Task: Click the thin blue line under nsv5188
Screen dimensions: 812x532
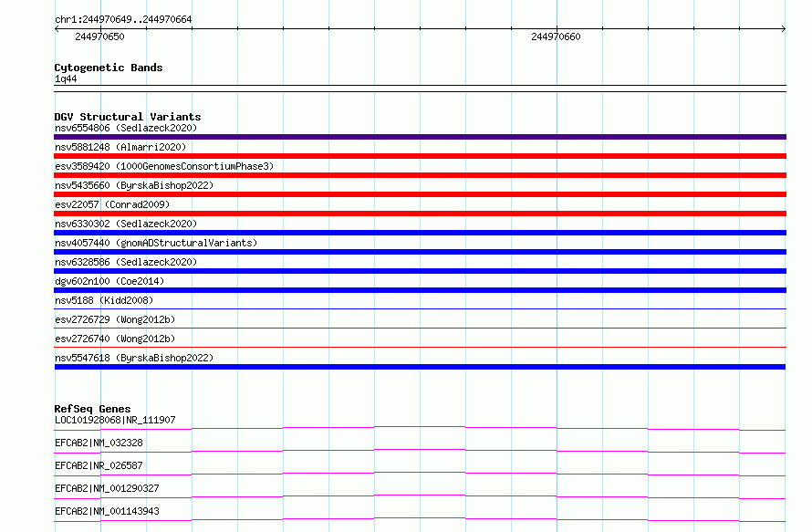Action: (x=420, y=308)
